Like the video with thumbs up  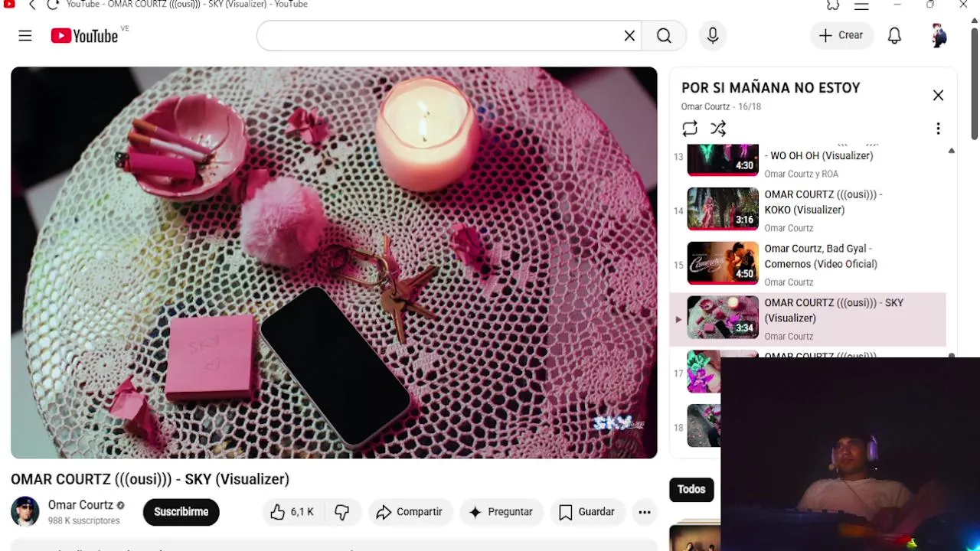pyautogui.click(x=292, y=512)
